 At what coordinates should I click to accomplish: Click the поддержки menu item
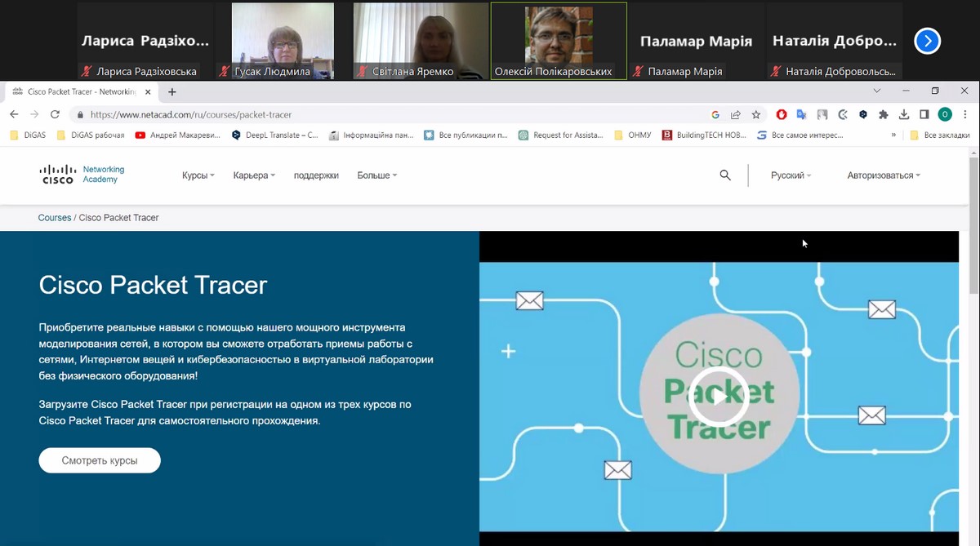point(316,175)
